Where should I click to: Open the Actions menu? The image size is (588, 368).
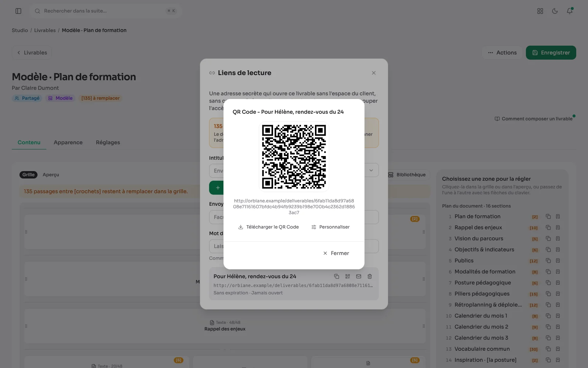click(502, 53)
